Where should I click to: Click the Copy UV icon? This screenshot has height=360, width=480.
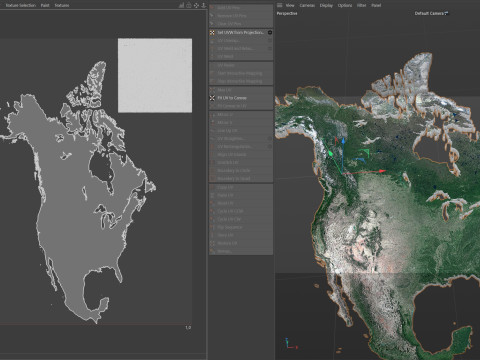click(212, 187)
